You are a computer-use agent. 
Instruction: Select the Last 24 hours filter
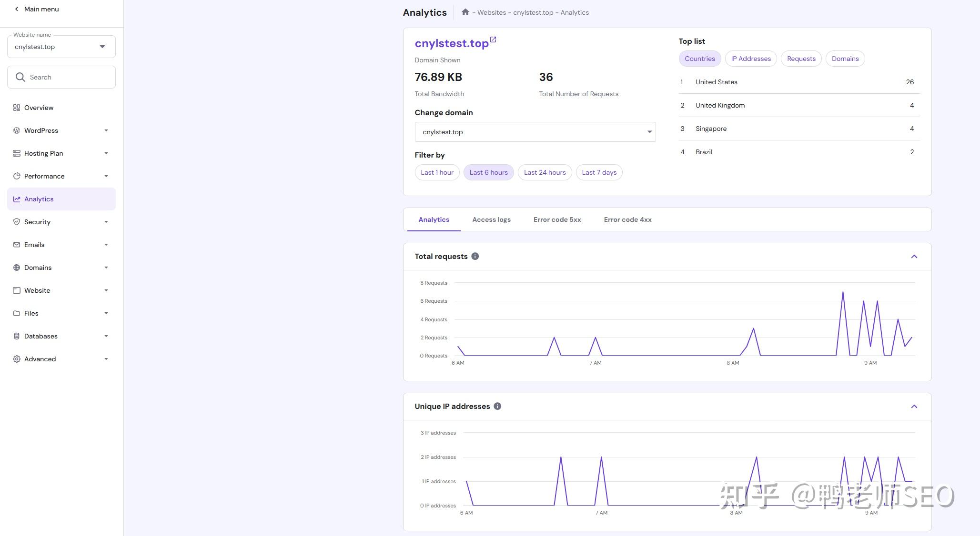[545, 172]
